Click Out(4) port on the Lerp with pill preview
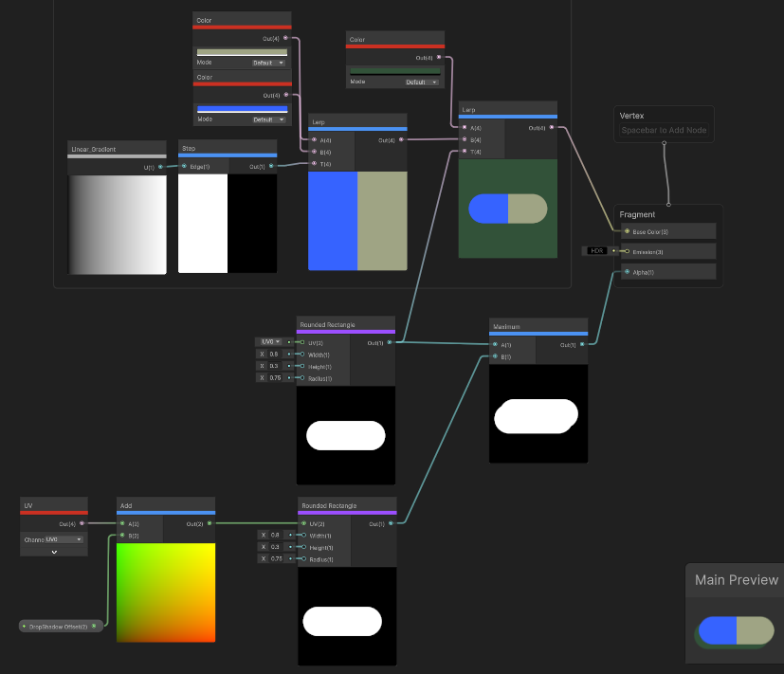 (x=552, y=127)
